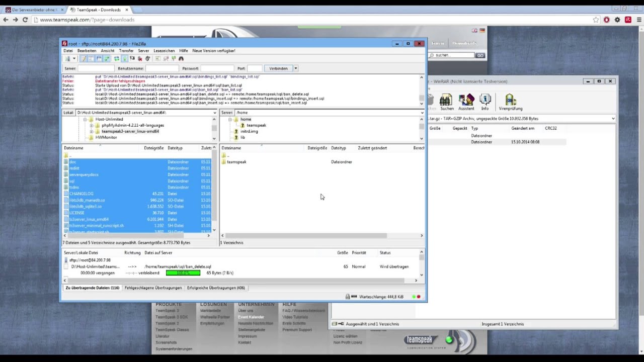Select the CHANGELOG file in local list
Viewport: 644px width, 362px height.
click(82, 194)
